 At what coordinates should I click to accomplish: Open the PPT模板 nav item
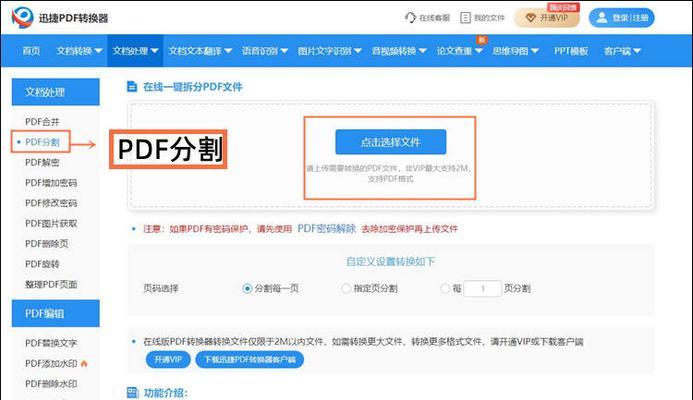click(x=571, y=51)
